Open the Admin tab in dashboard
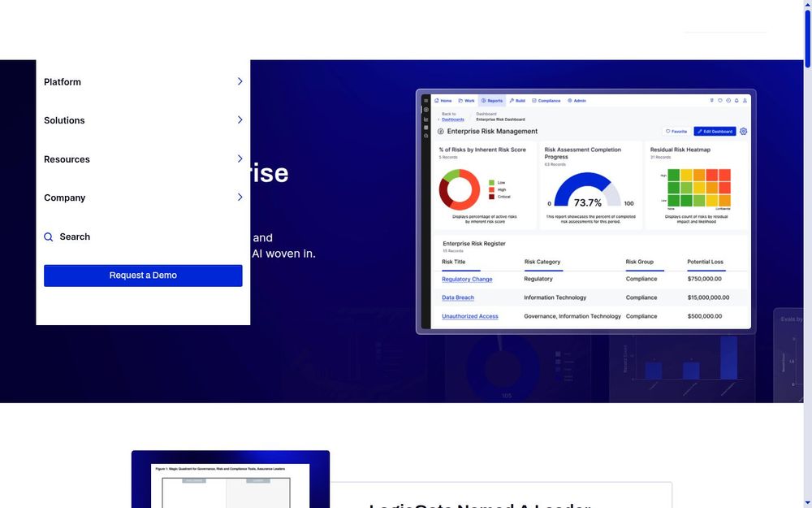Viewport: 812px width, 508px height. point(577,101)
